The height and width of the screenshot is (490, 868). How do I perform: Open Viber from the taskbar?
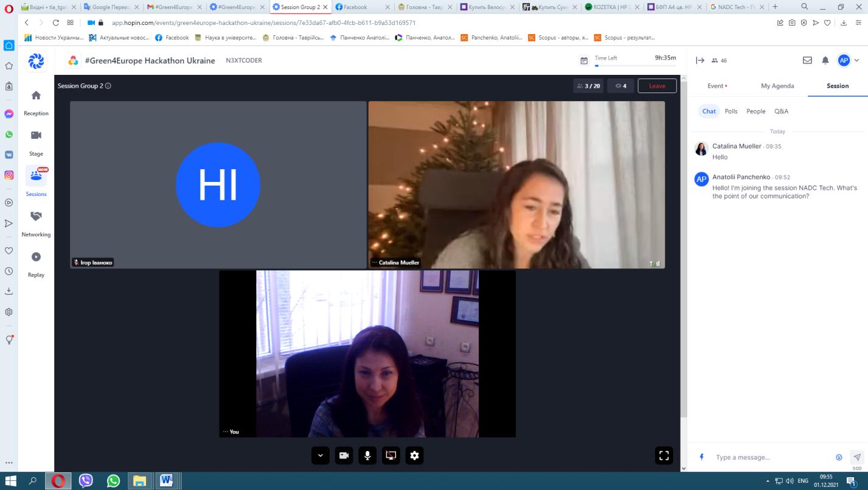point(86,481)
